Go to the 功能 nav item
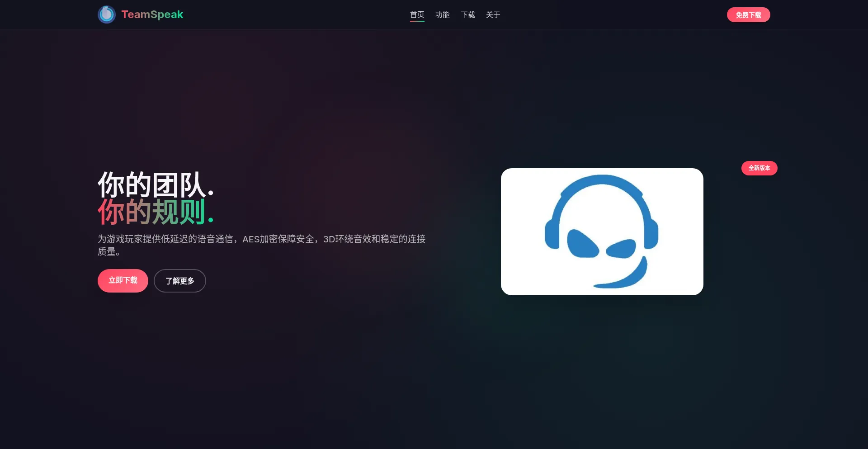868x449 pixels. pyautogui.click(x=442, y=15)
